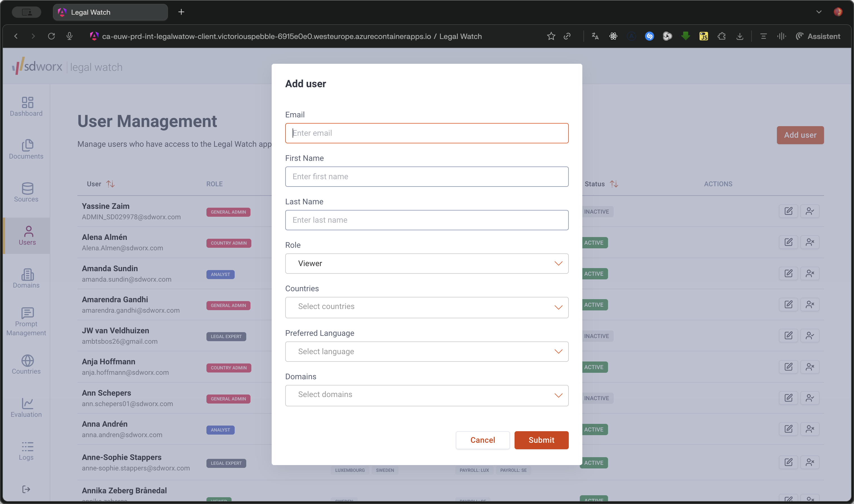Open the Dashboard sidebar item

26,107
